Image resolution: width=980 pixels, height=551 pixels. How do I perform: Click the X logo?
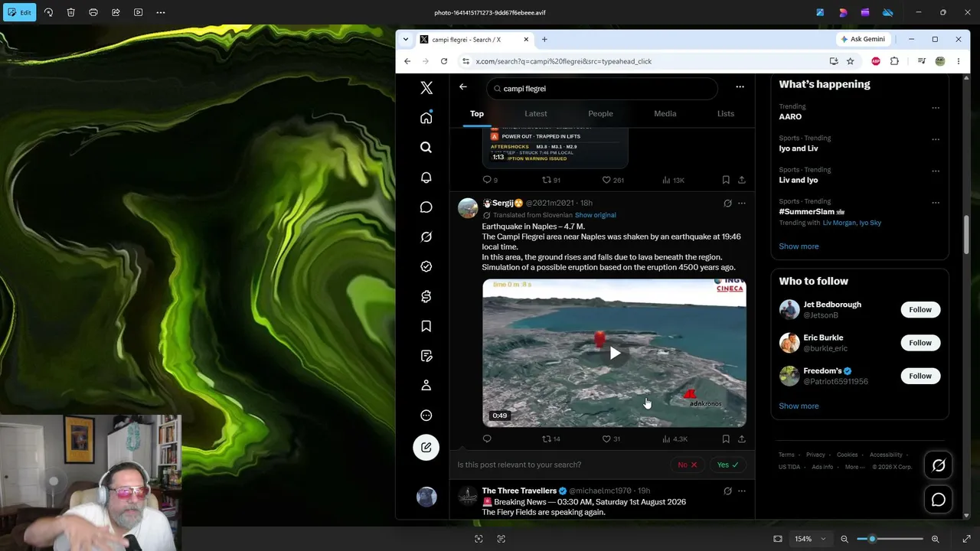426,88
